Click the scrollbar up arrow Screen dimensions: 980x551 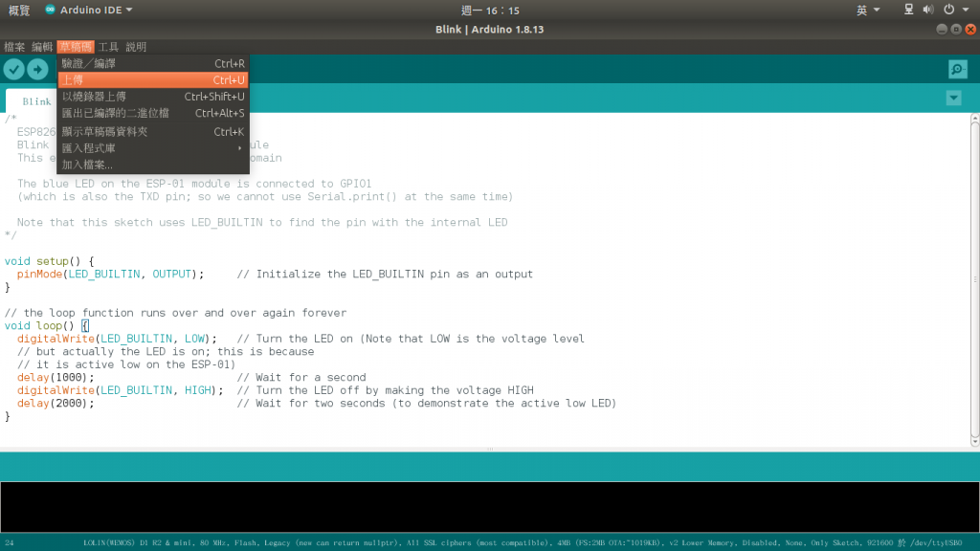tap(974, 118)
